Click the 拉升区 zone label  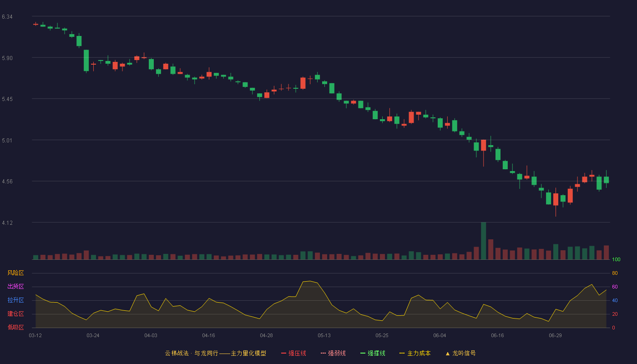click(x=15, y=300)
